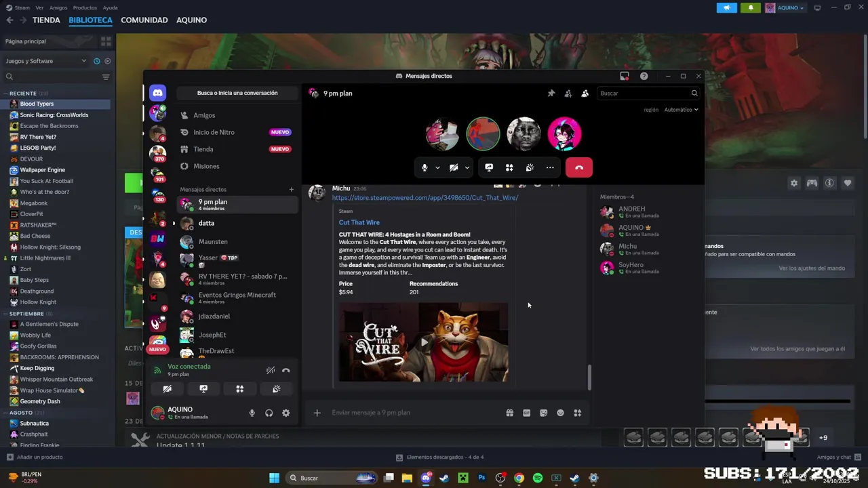Disconnect using voice panel hang-up icon
The height and width of the screenshot is (488, 868).
click(286, 370)
